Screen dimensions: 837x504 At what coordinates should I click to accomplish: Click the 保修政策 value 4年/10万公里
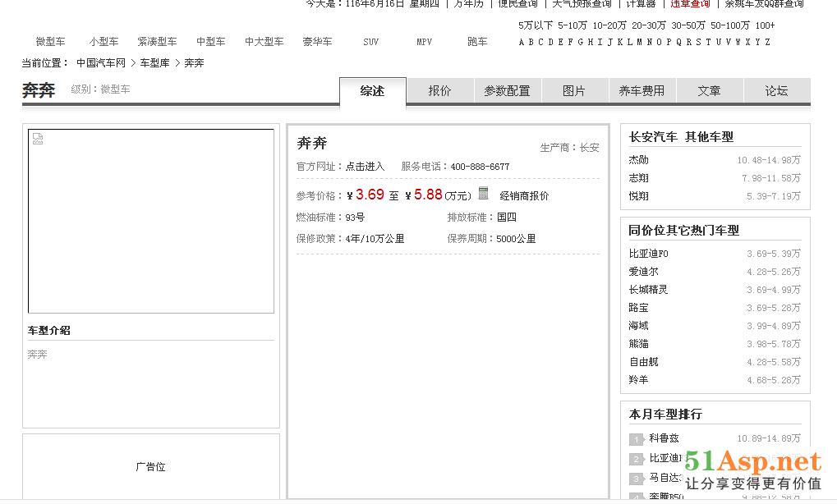[375, 239]
